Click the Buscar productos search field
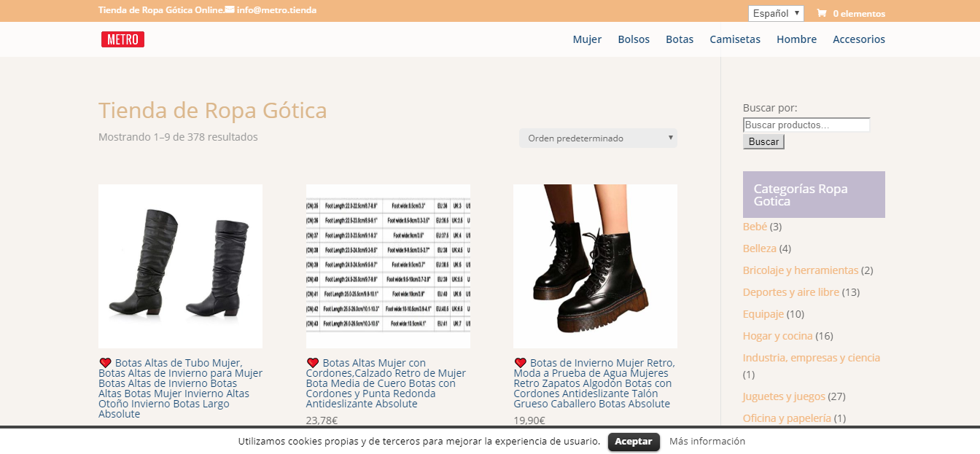980x454 pixels. 806,124
